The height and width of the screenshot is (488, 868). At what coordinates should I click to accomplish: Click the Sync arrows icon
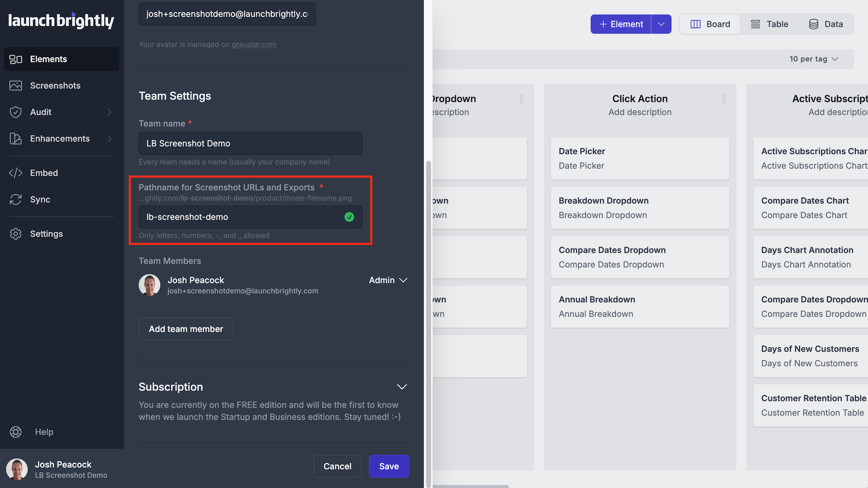pyautogui.click(x=16, y=199)
